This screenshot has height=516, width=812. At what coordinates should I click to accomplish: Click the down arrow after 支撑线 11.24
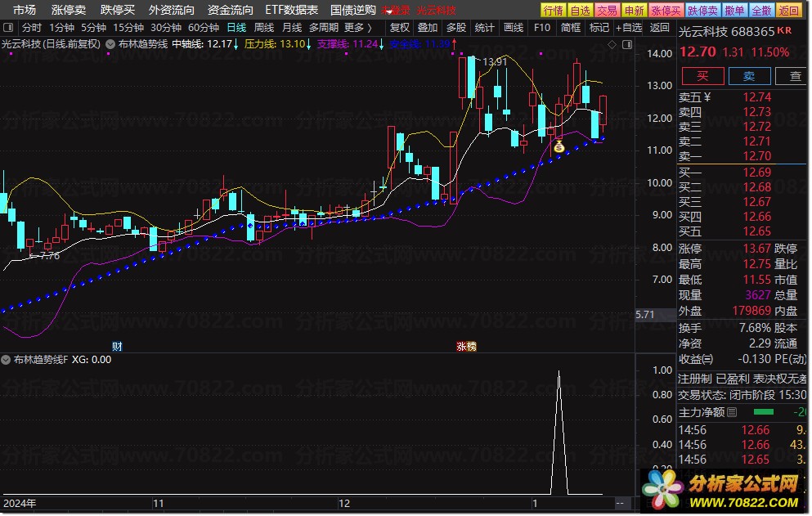382,44
